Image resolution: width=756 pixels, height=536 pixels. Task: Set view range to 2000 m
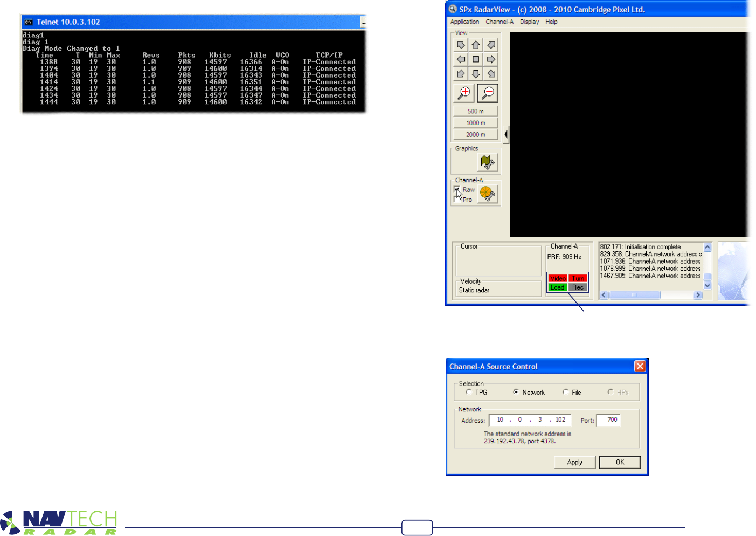(475, 135)
